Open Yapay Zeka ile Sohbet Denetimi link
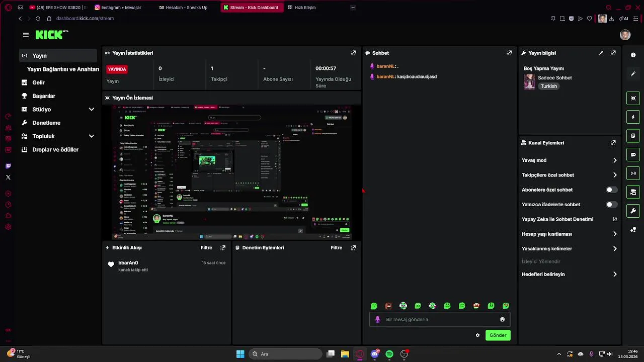 pyautogui.click(x=569, y=219)
